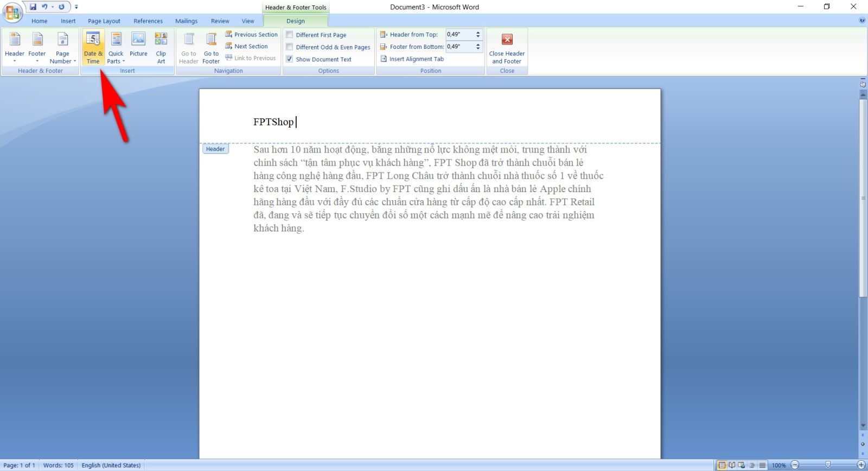Switch to Draft view
This screenshot has width=868, height=471.
762,465
